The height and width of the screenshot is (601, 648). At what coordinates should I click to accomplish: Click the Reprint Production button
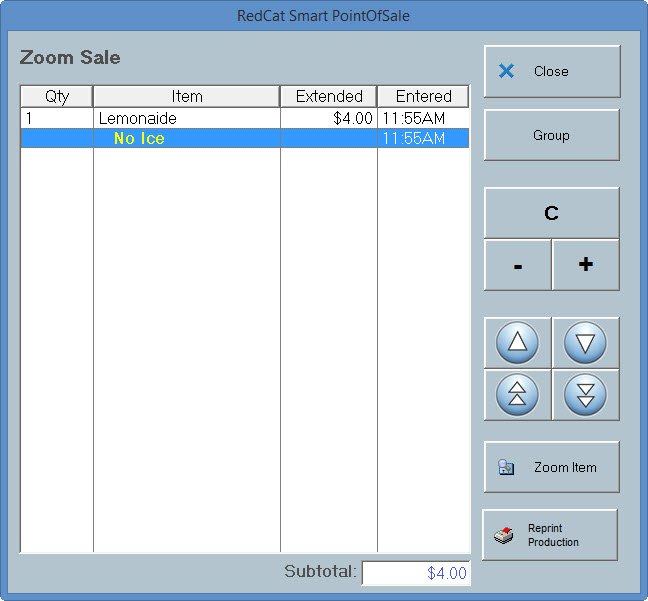pyautogui.click(x=550, y=535)
